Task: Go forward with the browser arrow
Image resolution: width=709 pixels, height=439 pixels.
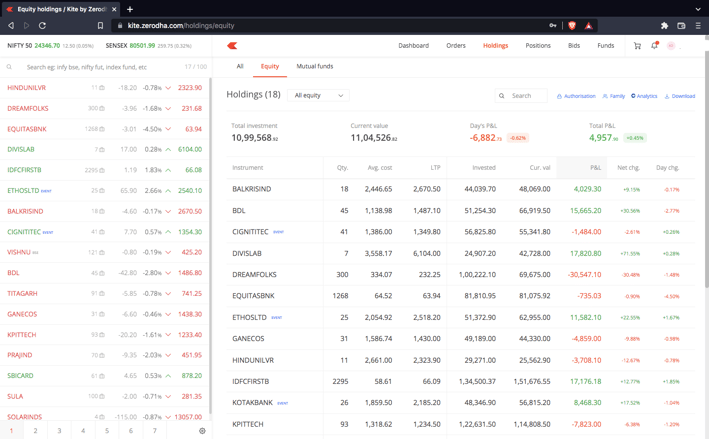Action: coord(27,26)
